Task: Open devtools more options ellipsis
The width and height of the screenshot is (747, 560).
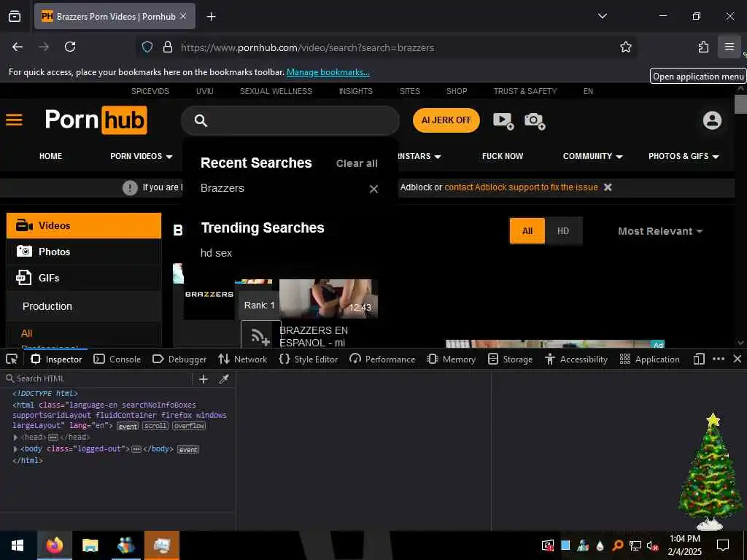Action: coord(719,359)
